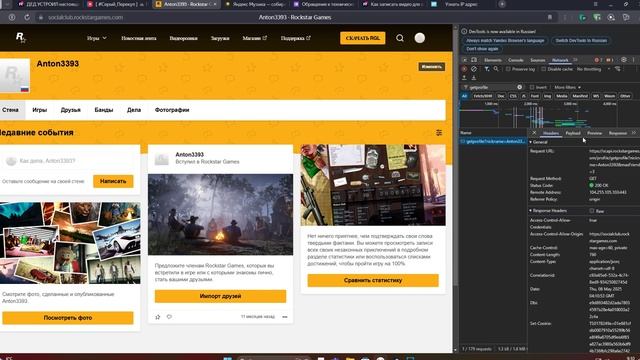Click the Изменить profile button

tap(431, 67)
